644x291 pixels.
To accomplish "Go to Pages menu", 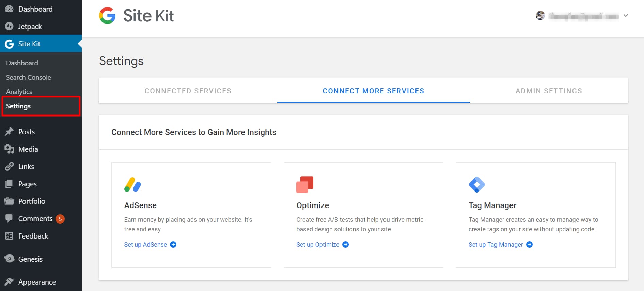I will tap(41, 184).
